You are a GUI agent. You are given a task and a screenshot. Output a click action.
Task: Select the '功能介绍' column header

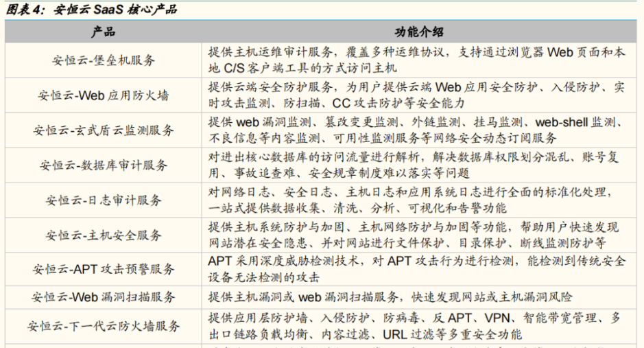(419, 32)
